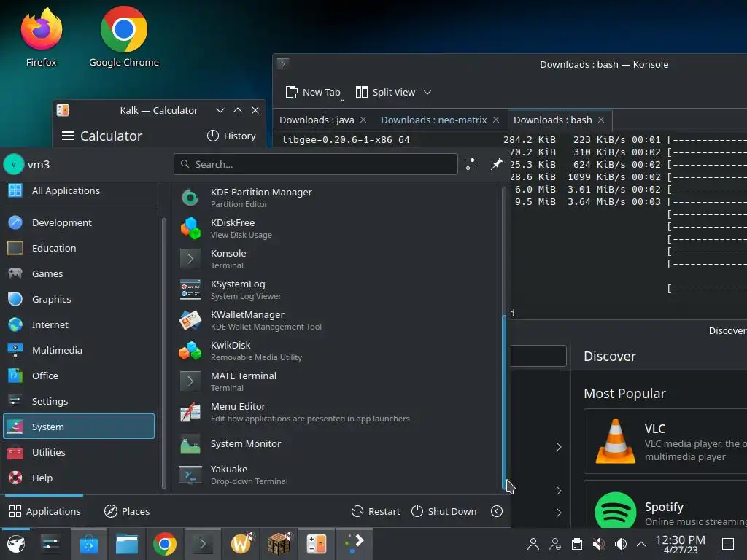The image size is (747, 560).
Task: Switch to Kalk calculator in taskbar
Action: (x=317, y=544)
